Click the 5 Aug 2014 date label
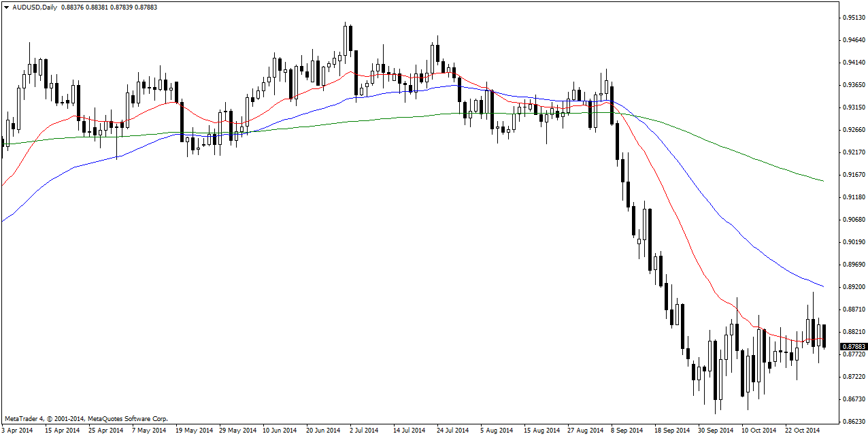This screenshot has height=436, width=868. tap(496, 431)
